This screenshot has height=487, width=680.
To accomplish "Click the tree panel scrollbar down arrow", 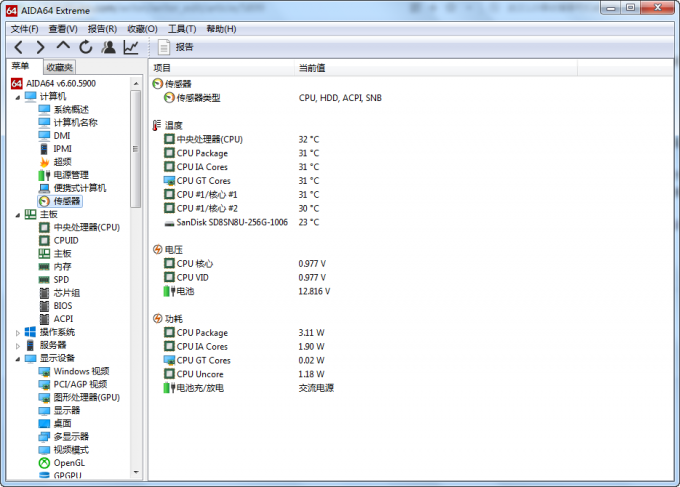I will click(x=136, y=473).
